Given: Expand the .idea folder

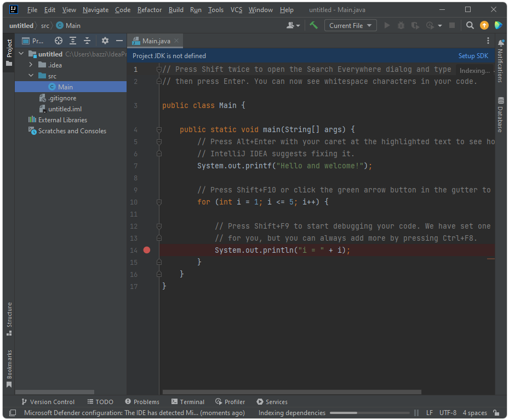Looking at the screenshot, I should coord(31,65).
